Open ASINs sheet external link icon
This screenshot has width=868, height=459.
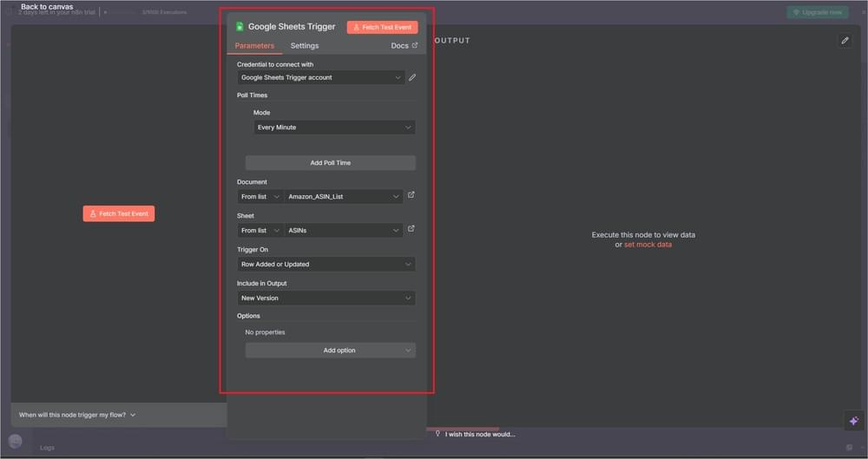[x=411, y=229]
